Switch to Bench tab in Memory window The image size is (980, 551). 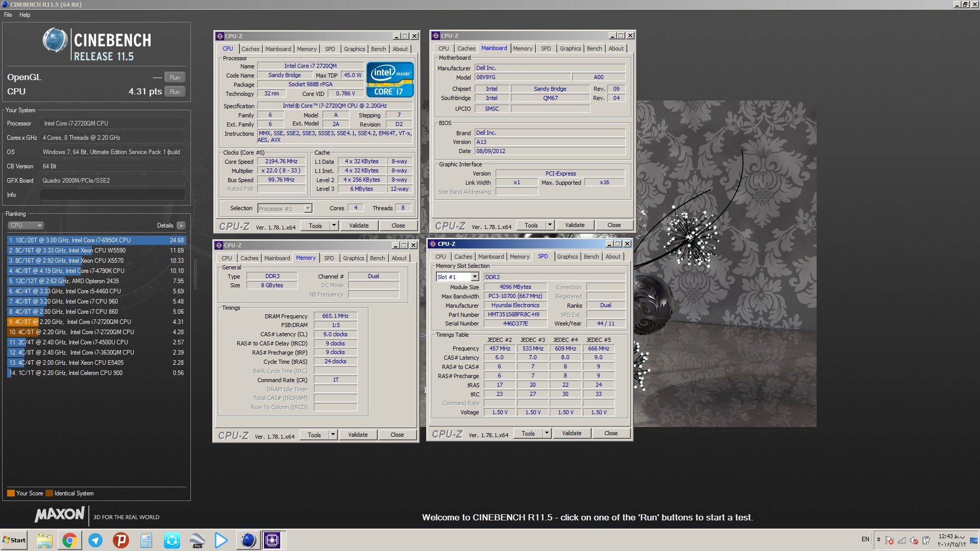coord(377,258)
